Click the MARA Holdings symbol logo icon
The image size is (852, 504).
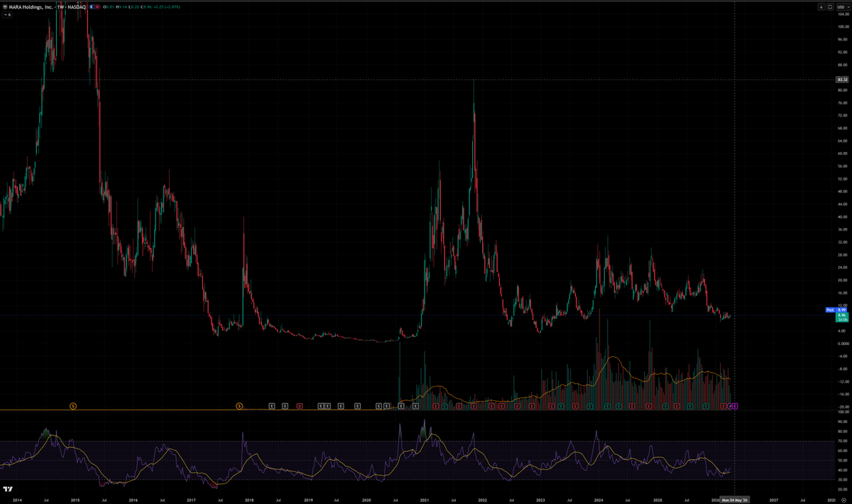coord(5,7)
